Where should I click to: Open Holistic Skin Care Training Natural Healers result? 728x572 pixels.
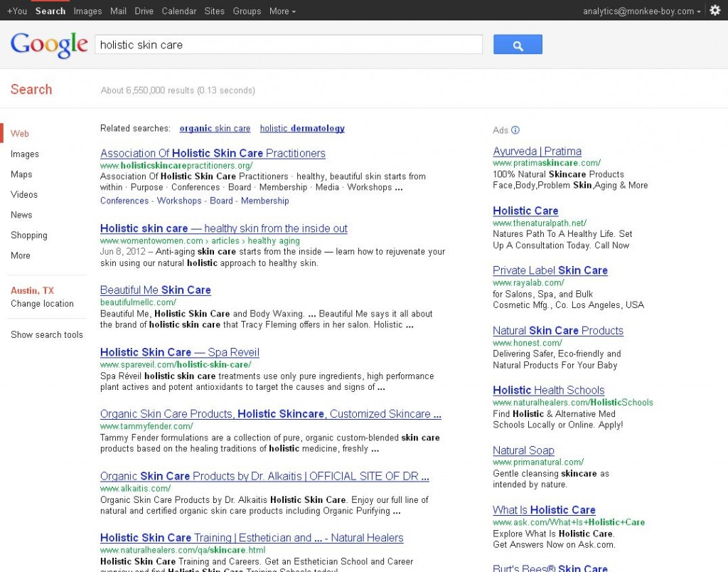coord(252,538)
